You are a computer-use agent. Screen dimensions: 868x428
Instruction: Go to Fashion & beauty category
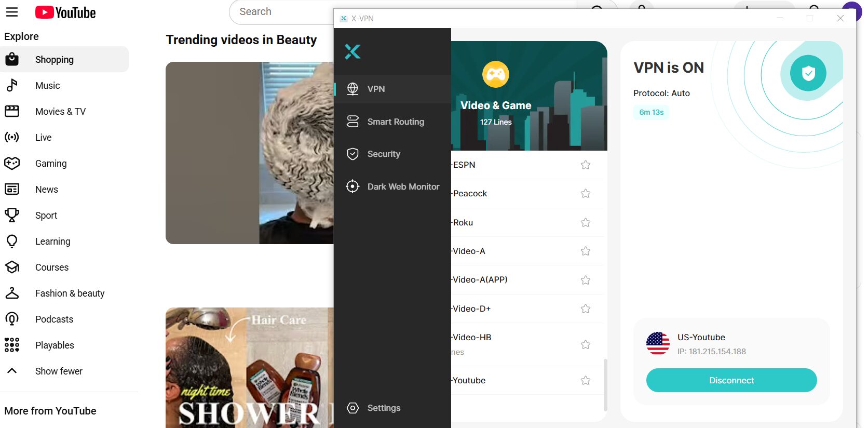(70, 293)
